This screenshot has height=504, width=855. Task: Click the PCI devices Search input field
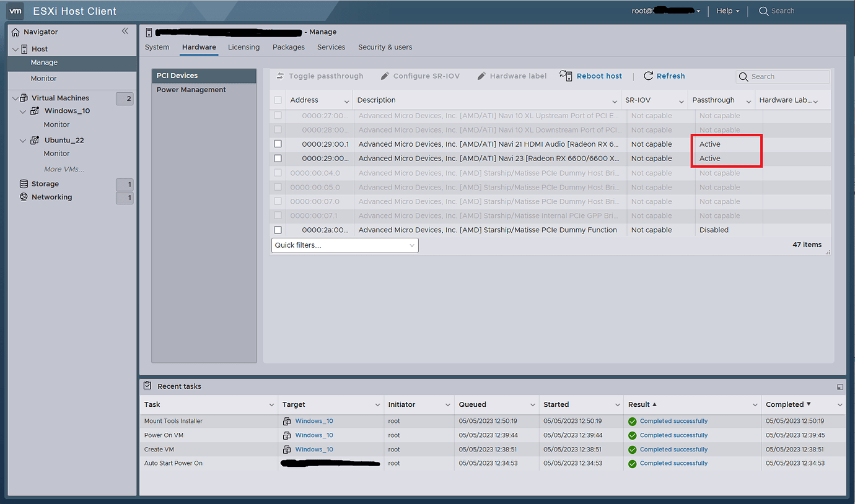783,77
